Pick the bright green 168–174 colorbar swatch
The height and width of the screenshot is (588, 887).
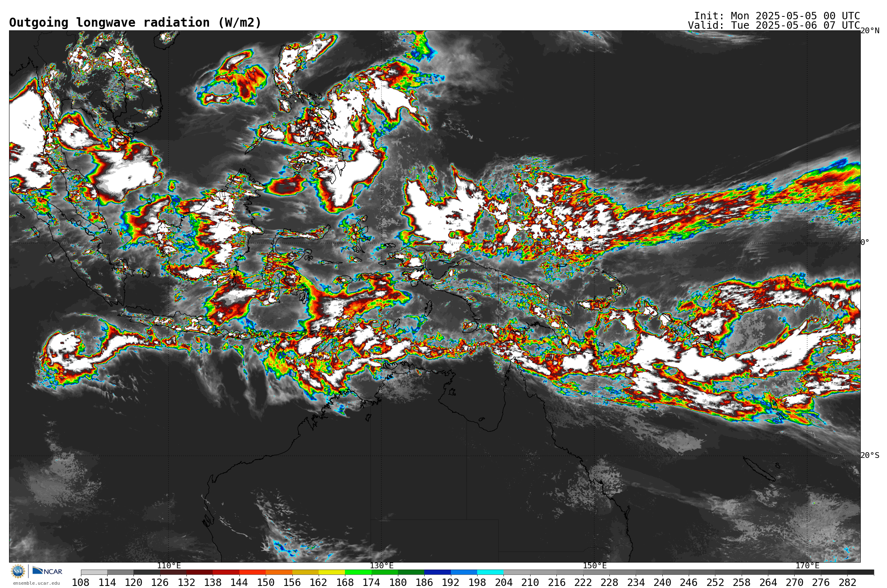tap(358, 572)
